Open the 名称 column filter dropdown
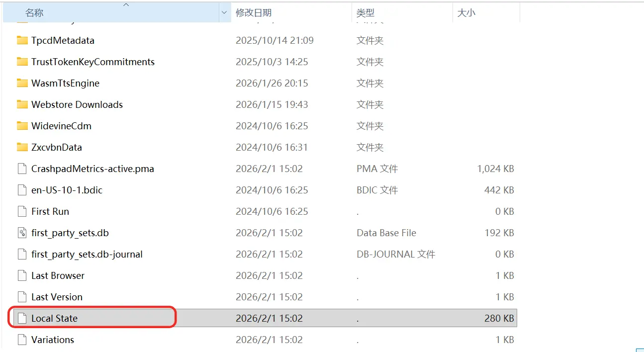 click(x=224, y=12)
